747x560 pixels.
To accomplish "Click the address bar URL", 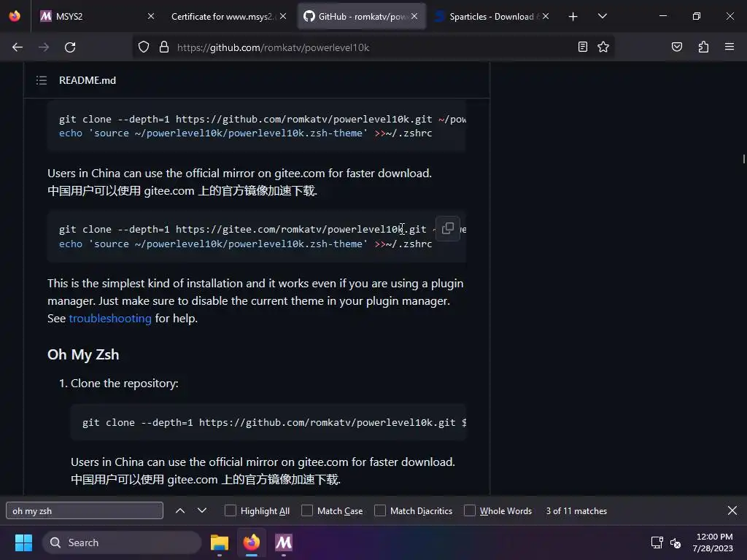I will click(274, 47).
